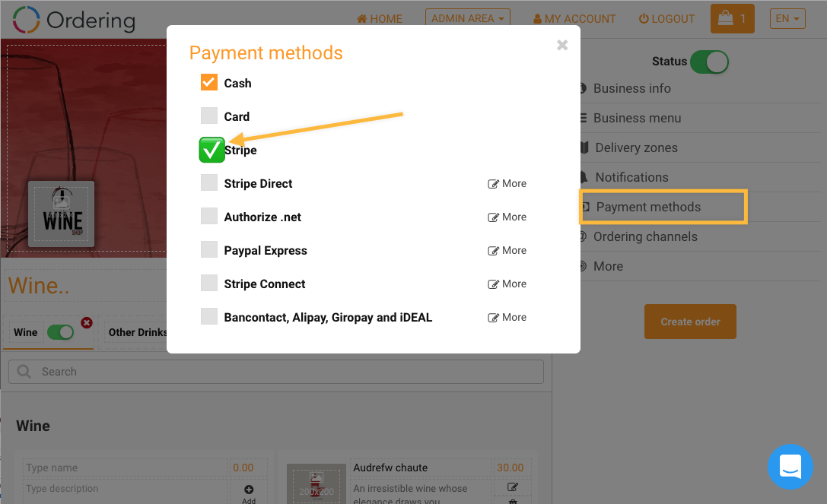Click the Create order button
Image resolution: width=827 pixels, height=504 pixels.
[x=690, y=322]
